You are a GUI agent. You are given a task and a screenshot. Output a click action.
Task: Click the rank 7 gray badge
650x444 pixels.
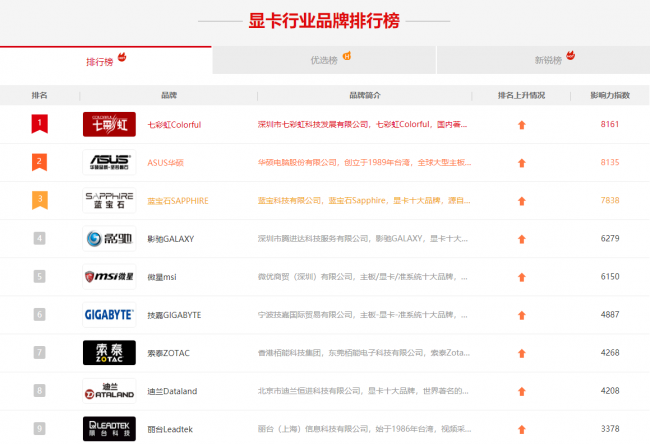[39, 352]
